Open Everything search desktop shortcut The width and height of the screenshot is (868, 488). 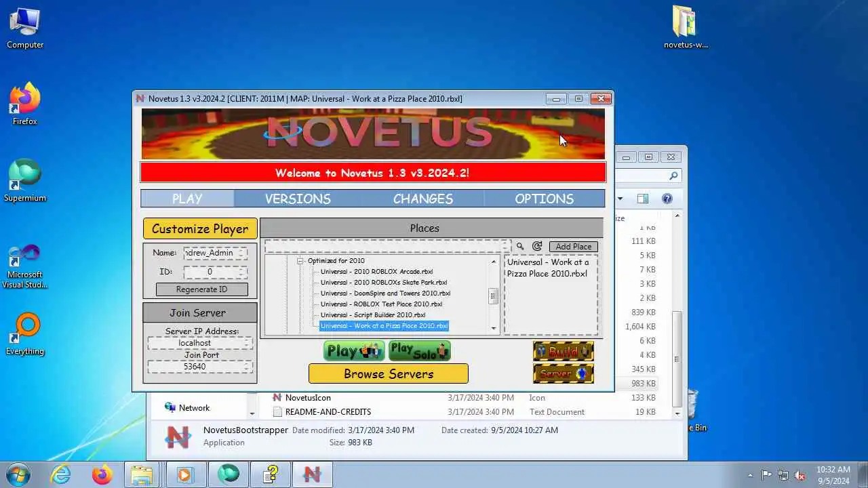pos(25,333)
